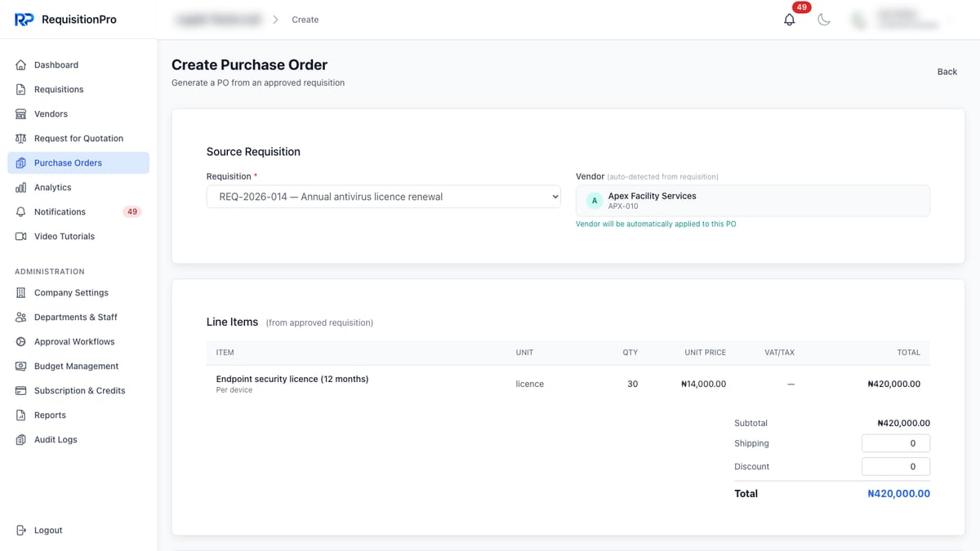
Task: Click the Back button
Action: click(x=947, y=72)
